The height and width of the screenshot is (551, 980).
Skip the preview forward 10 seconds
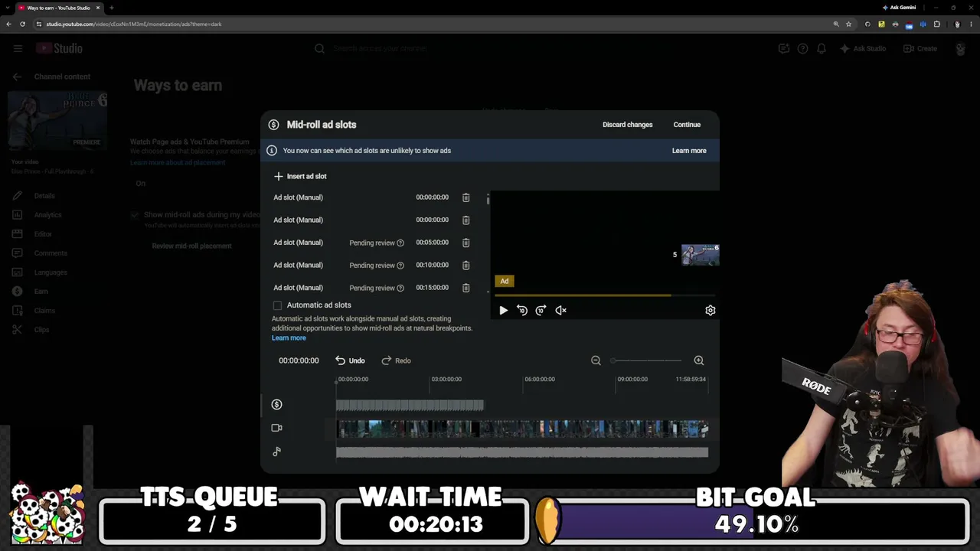click(x=541, y=310)
